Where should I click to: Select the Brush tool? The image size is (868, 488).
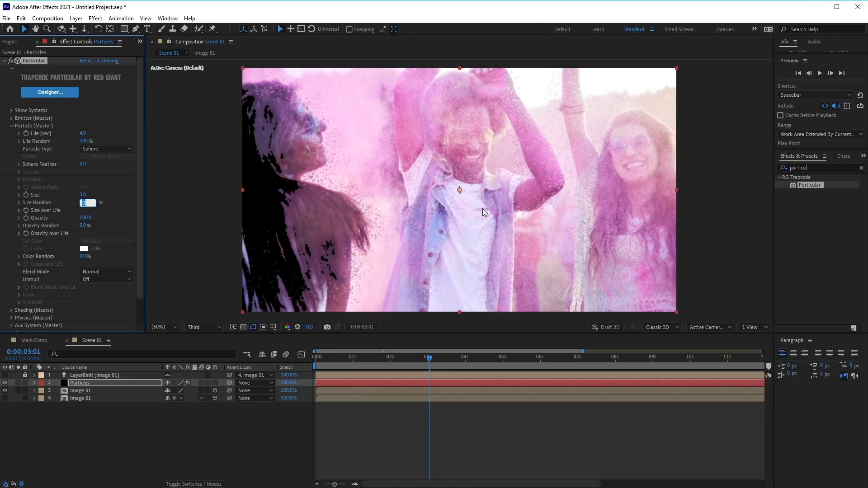[161, 28]
